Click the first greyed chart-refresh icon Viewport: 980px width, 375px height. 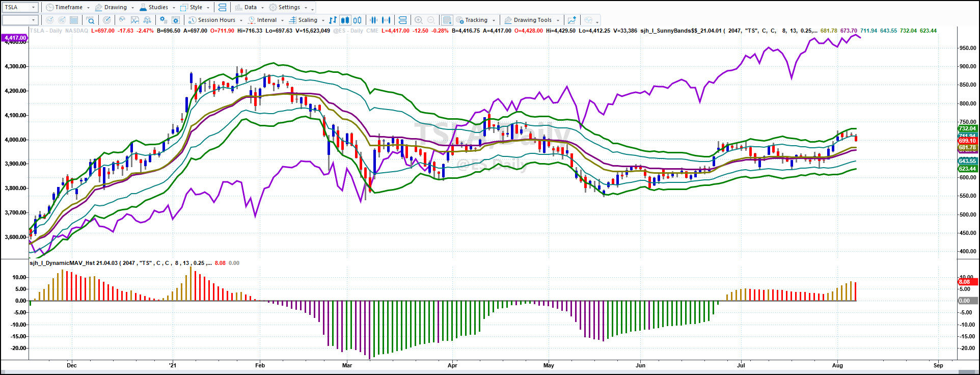pos(49,20)
